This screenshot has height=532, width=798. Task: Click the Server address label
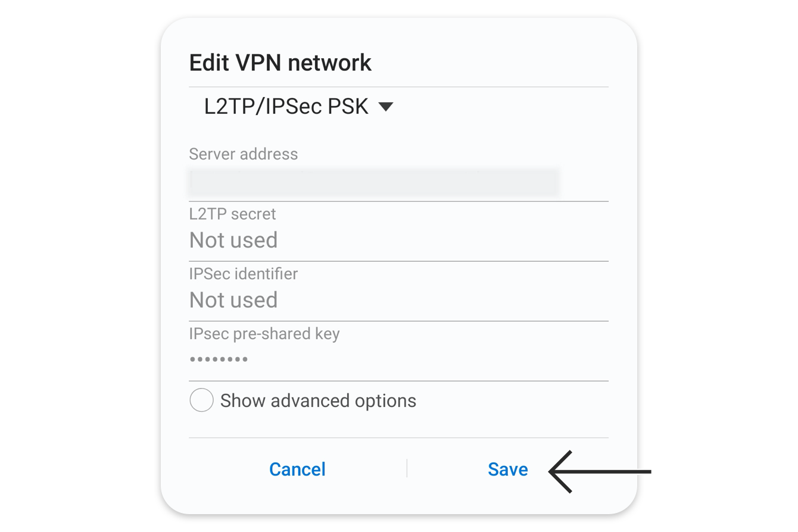pos(243,154)
